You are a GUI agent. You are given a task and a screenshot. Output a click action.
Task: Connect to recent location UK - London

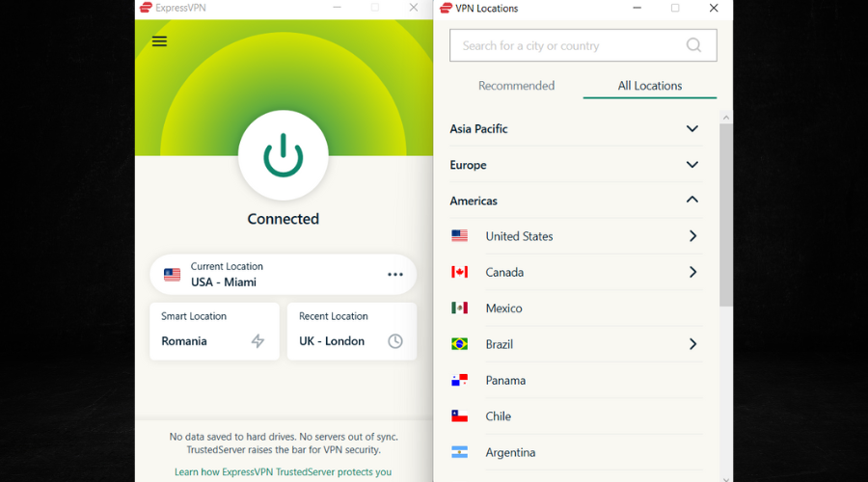[351, 331]
